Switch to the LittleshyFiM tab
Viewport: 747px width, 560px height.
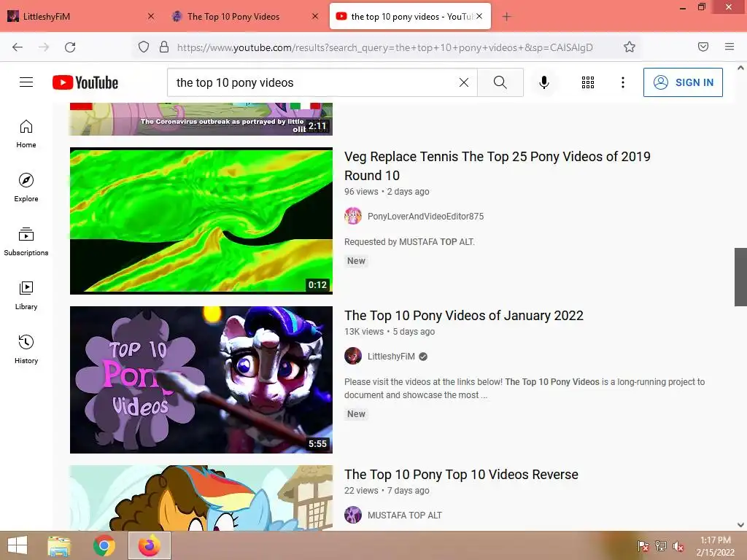[x=81, y=16]
